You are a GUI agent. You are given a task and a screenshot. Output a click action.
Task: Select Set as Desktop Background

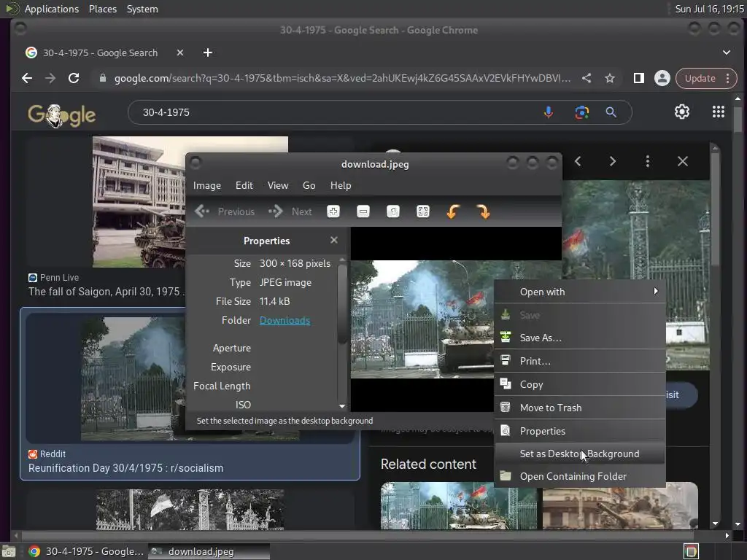pyautogui.click(x=579, y=454)
